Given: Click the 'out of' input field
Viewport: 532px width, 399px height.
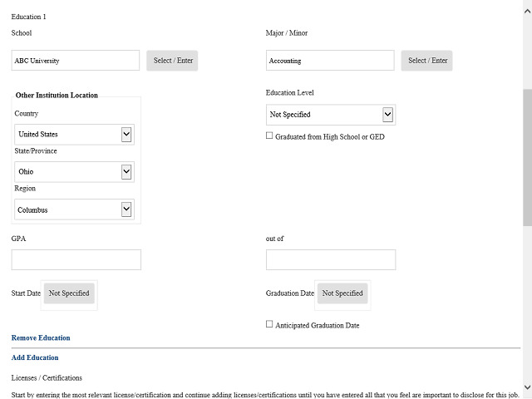Looking at the screenshot, I should pyautogui.click(x=331, y=260).
